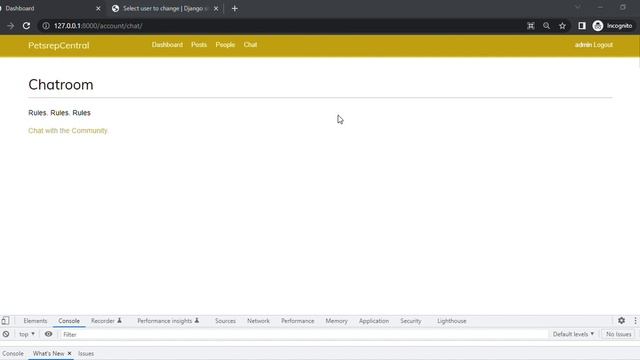640x360 pixels.
Task: Click the address bar URL
Action: point(98,26)
